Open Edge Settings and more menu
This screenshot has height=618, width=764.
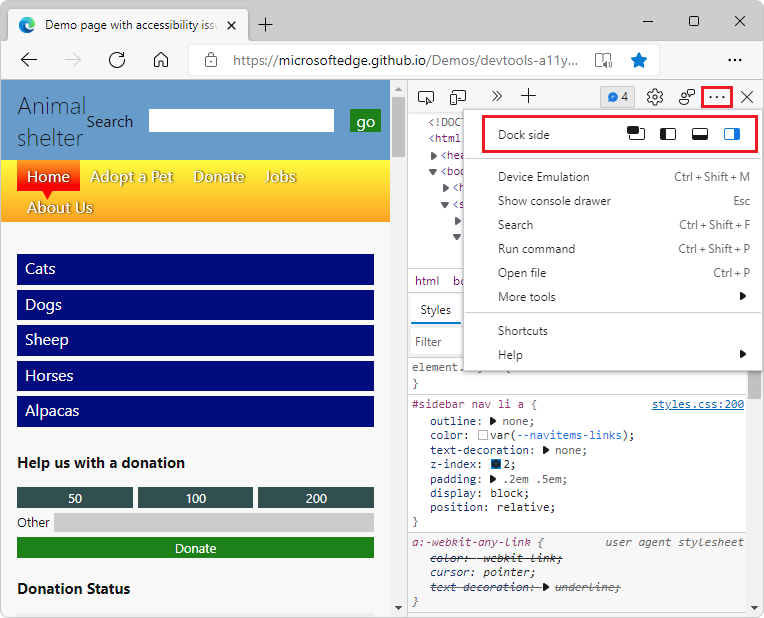(x=734, y=60)
